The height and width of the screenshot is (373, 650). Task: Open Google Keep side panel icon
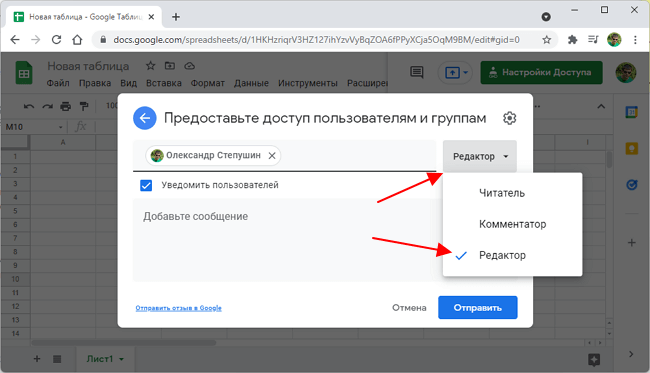(631, 148)
